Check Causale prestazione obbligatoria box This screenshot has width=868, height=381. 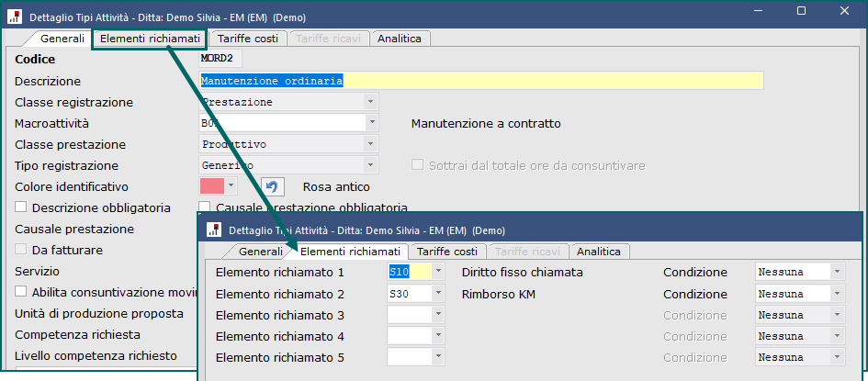pyautogui.click(x=206, y=207)
